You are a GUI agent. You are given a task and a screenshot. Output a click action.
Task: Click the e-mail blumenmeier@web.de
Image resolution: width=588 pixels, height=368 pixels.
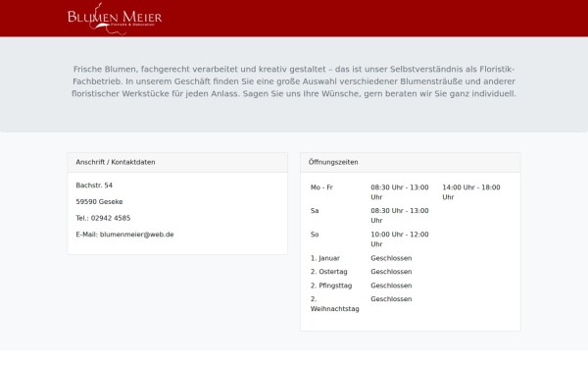[x=137, y=235]
